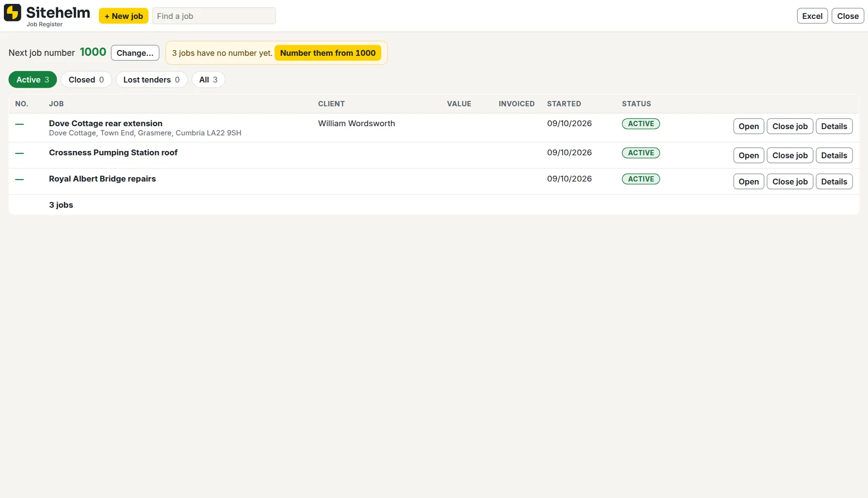Click the Dove Cottage address line
Image resolution: width=868 pixels, height=498 pixels.
point(145,133)
